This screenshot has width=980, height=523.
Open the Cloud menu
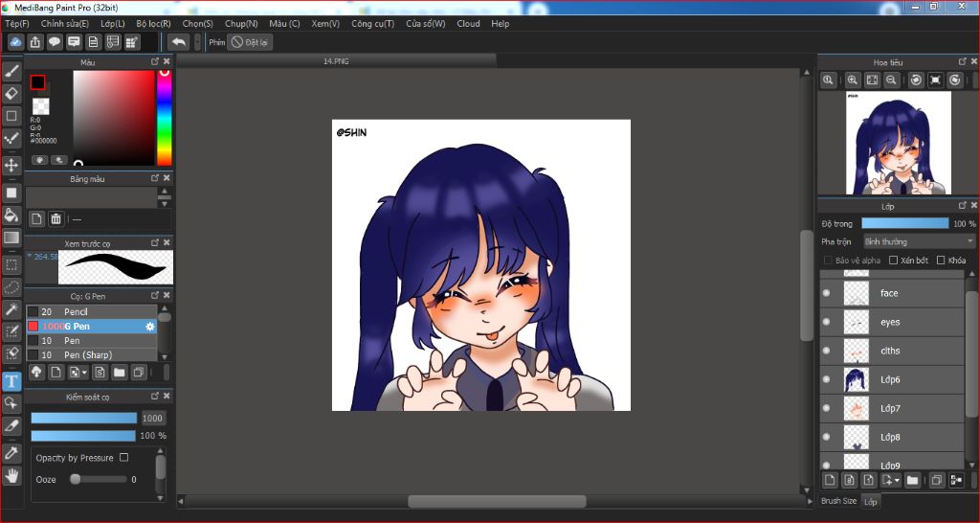point(468,24)
